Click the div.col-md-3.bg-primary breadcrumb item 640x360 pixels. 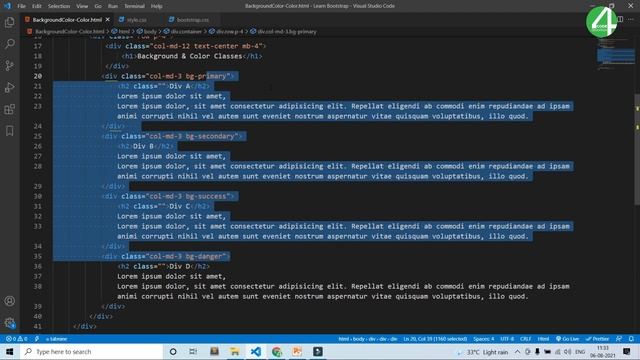287,31
